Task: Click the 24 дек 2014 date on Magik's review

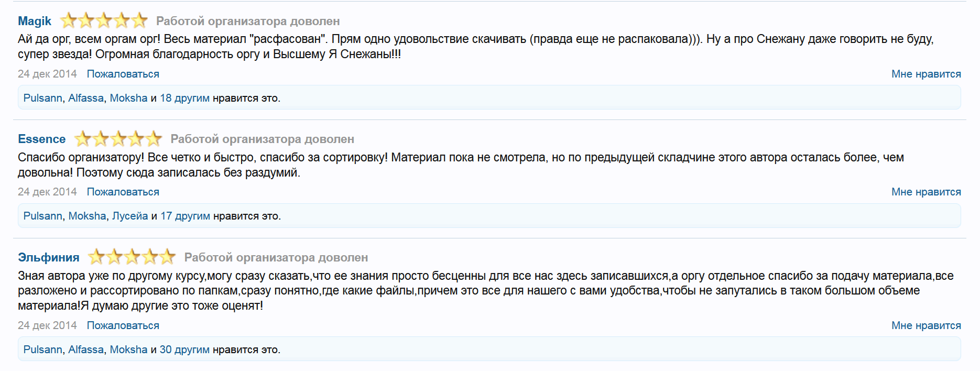Action: point(47,74)
